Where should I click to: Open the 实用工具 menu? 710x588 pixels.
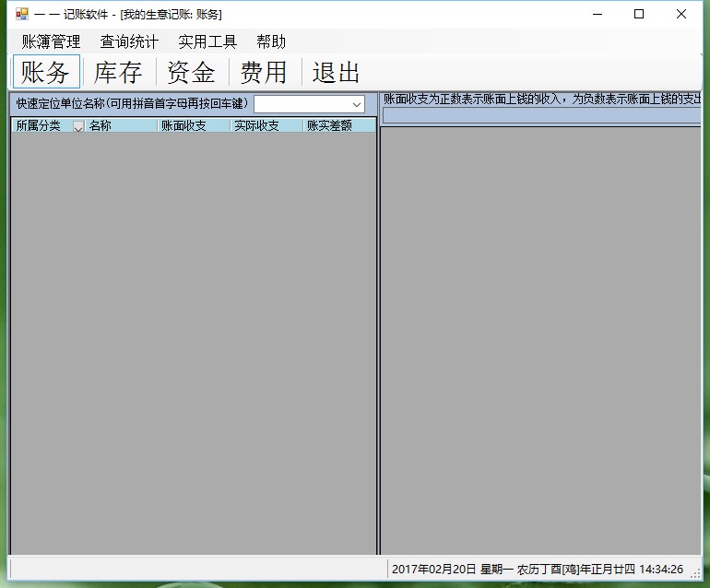tap(207, 41)
